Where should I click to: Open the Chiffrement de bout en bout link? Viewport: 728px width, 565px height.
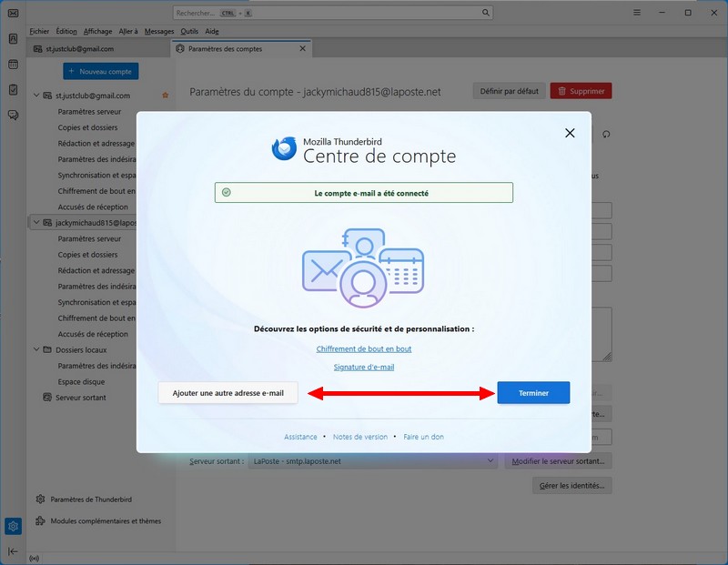tap(364, 348)
